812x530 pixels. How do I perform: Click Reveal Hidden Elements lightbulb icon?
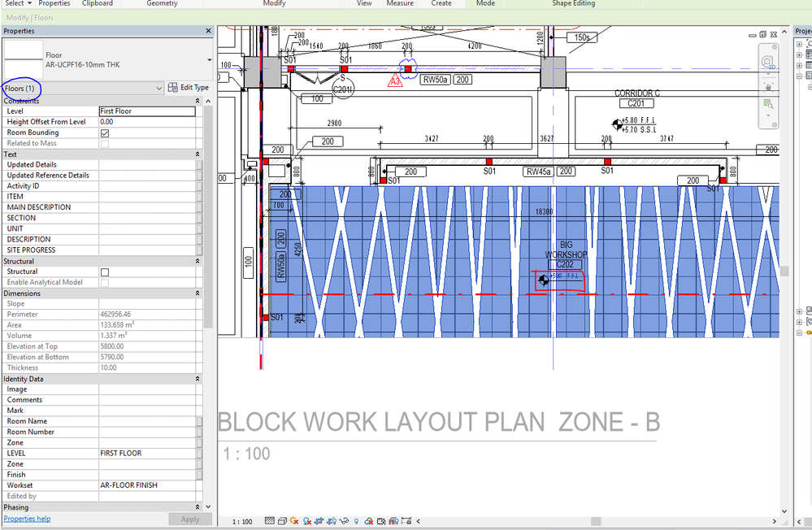tap(356, 521)
